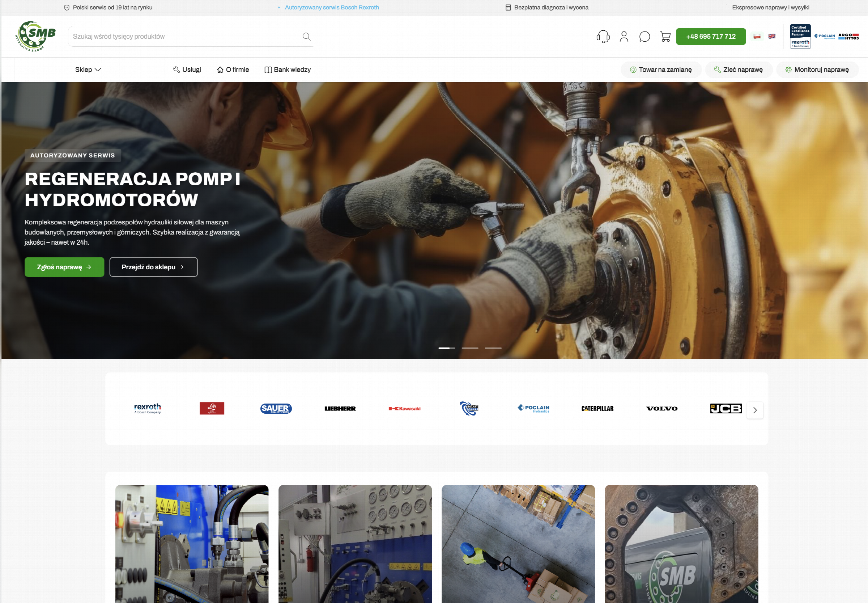
Task: Open the headset support icon
Action: click(603, 37)
